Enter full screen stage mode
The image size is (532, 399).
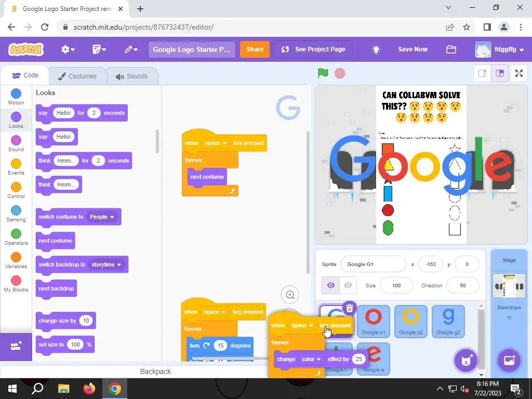519,73
